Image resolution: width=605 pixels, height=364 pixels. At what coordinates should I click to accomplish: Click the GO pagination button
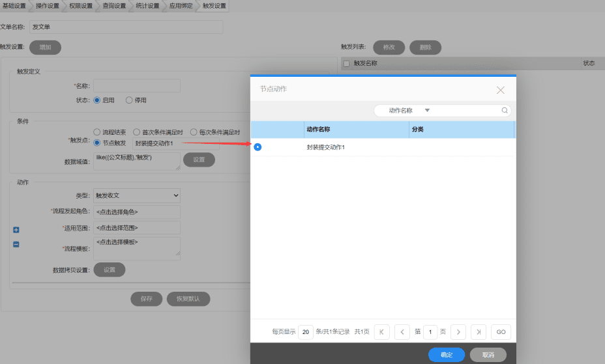501,332
